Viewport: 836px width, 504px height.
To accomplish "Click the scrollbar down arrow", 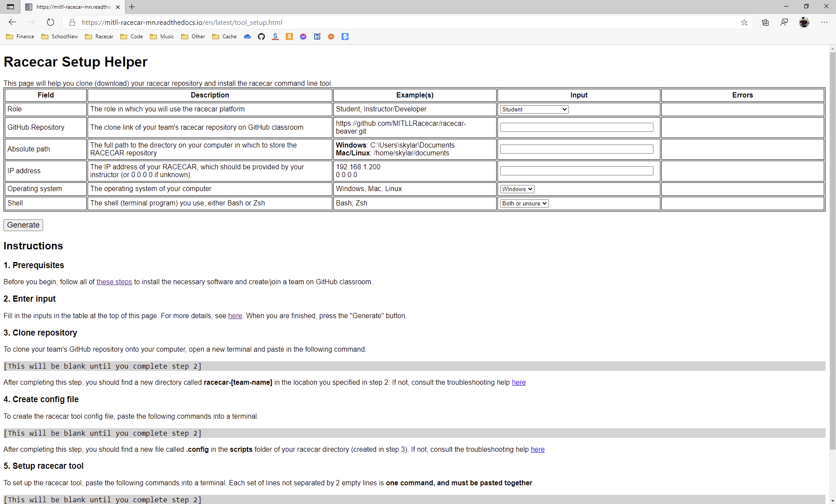I will tap(833, 501).
